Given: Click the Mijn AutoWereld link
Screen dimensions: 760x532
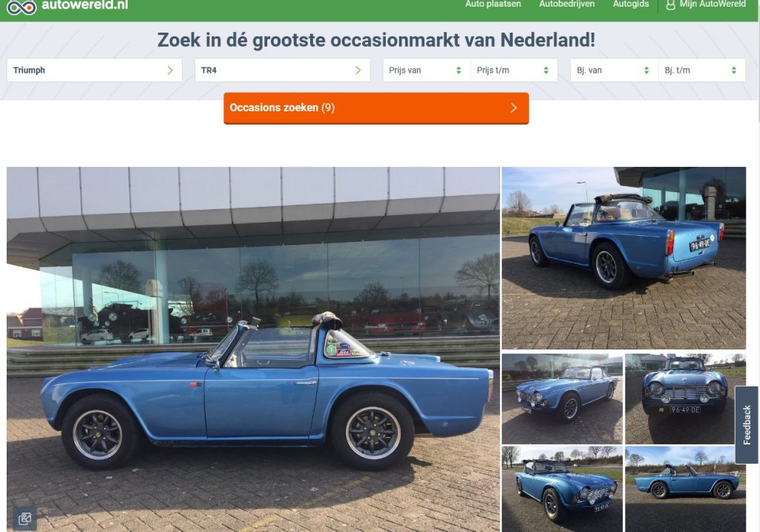Looking at the screenshot, I should [x=712, y=4].
